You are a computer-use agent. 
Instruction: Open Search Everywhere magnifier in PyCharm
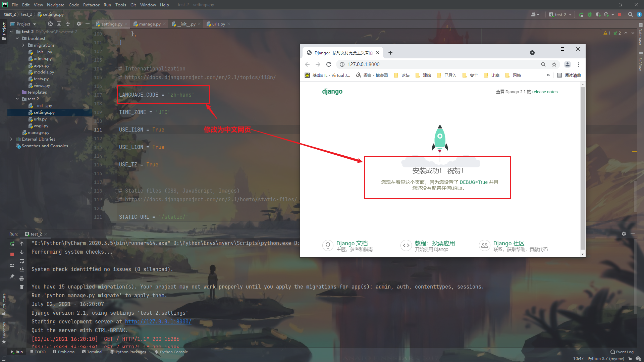tap(631, 14)
